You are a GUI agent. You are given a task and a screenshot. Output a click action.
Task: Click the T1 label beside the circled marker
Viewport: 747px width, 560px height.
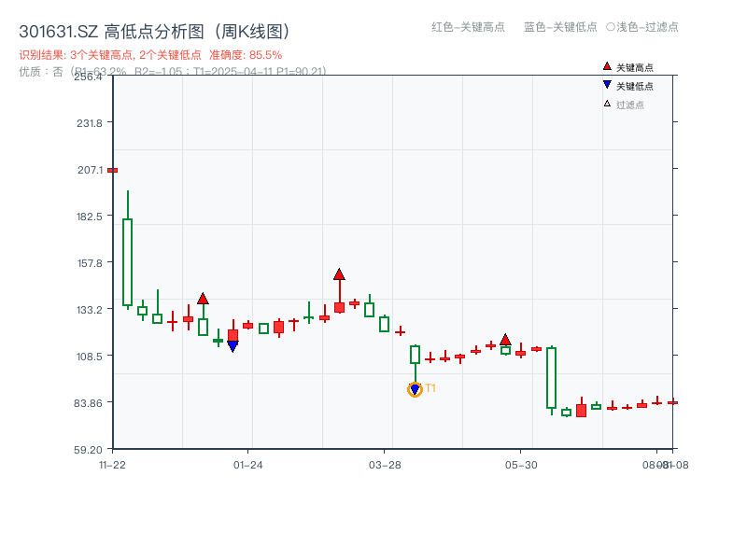[432, 389]
